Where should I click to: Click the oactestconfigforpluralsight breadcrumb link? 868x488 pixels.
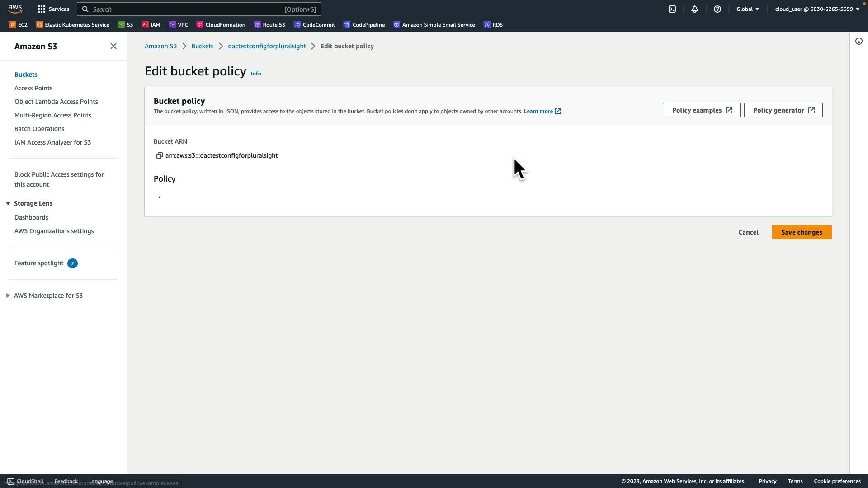(x=267, y=46)
